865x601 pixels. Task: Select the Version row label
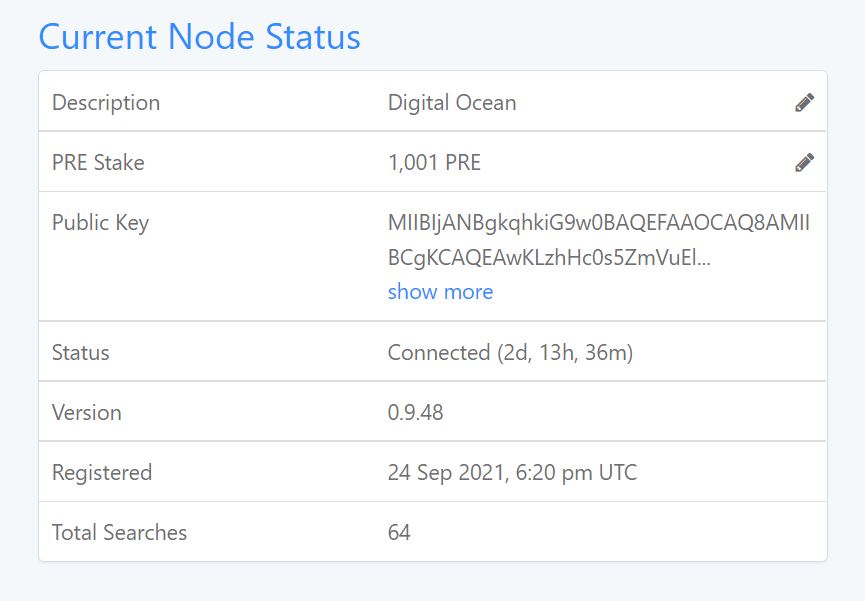[87, 413]
